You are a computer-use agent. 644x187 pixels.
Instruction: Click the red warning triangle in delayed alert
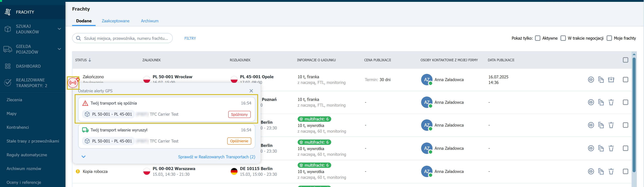(85, 103)
